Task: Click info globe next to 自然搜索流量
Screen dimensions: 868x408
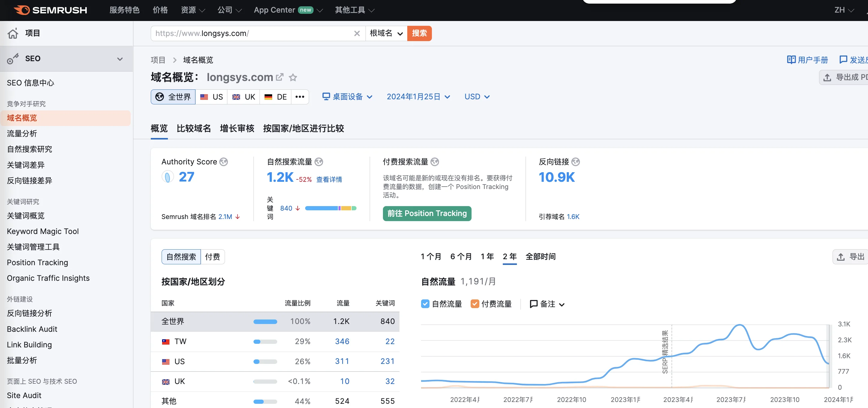Action: (319, 162)
